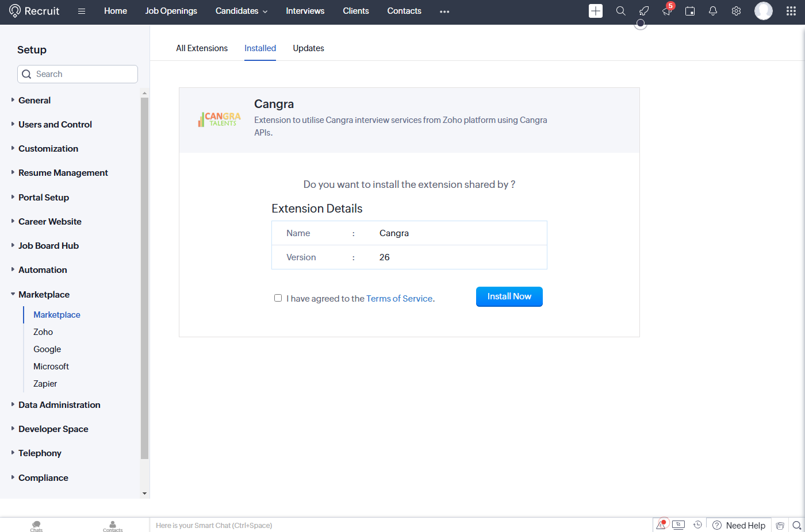Open the Terms of Service link
Image resolution: width=805 pixels, height=532 pixels.
(x=399, y=299)
